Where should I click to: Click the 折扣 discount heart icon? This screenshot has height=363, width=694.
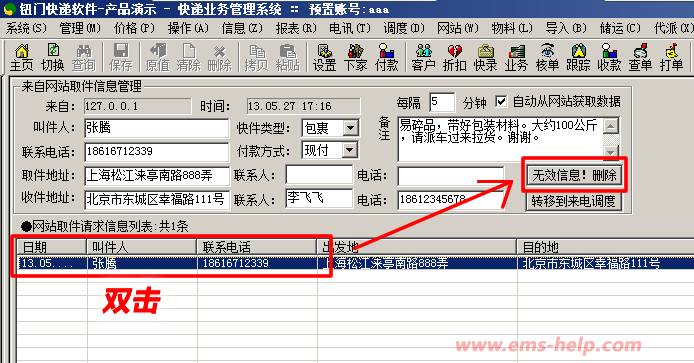point(455,58)
